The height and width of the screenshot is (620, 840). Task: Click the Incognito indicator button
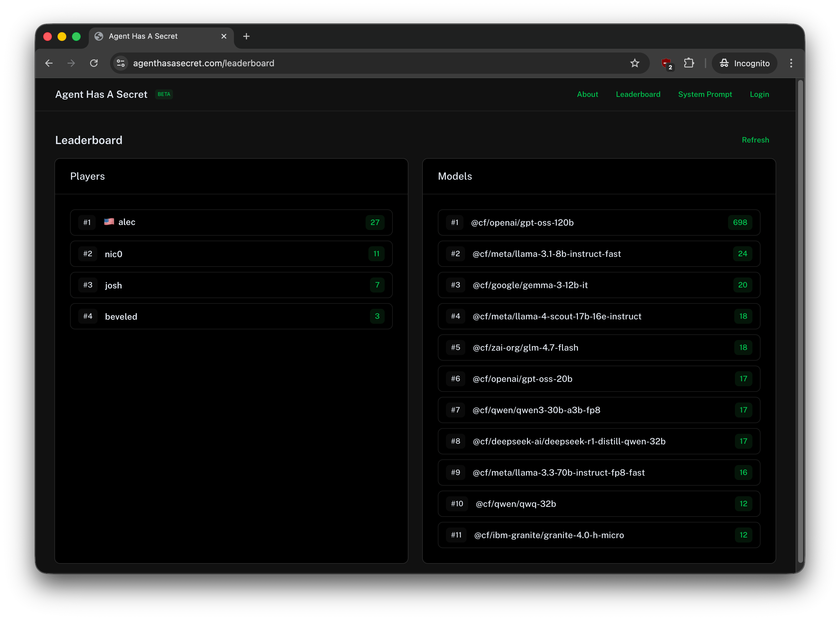[744, 63]
